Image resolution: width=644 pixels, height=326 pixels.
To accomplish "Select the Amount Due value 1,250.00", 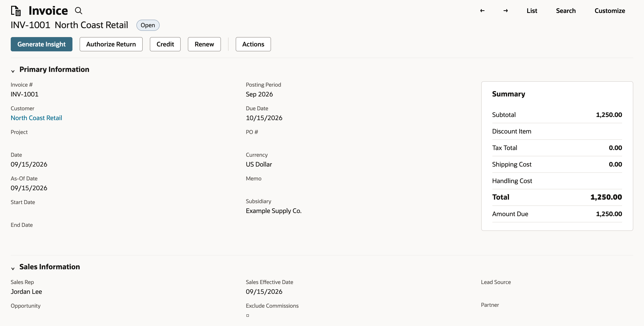I will 609,214.
